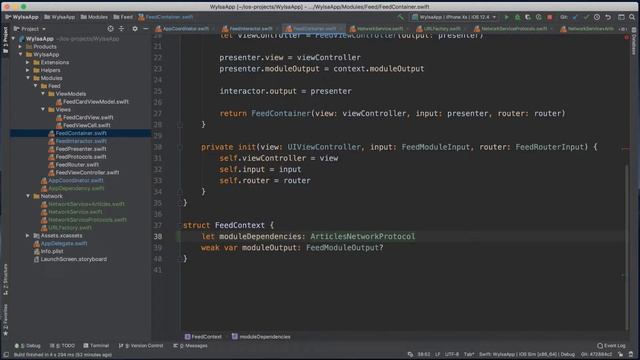Collapse all in Project panel
The width and height of the screenshot is (640, 360).
pyautogui.click(x=121, y=29)
